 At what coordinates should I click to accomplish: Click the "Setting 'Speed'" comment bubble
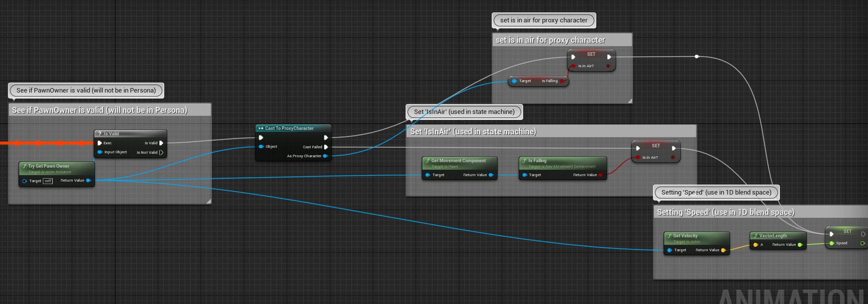tap(716, 193)
